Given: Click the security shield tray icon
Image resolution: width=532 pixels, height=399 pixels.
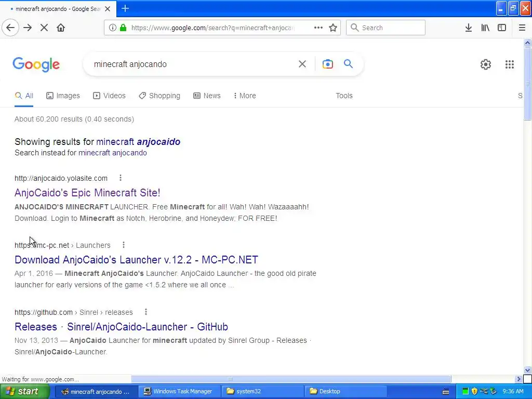Looking at the screenshot, I should tap(474, 392).
